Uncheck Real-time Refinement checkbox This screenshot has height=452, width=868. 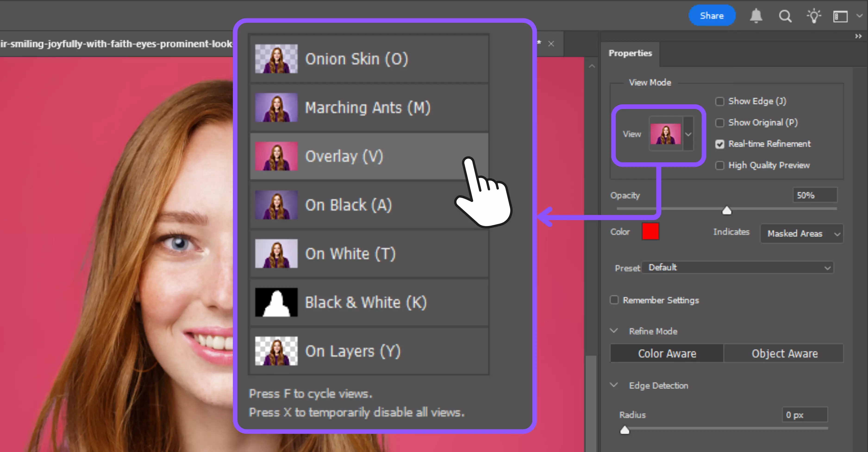point(720,144)
